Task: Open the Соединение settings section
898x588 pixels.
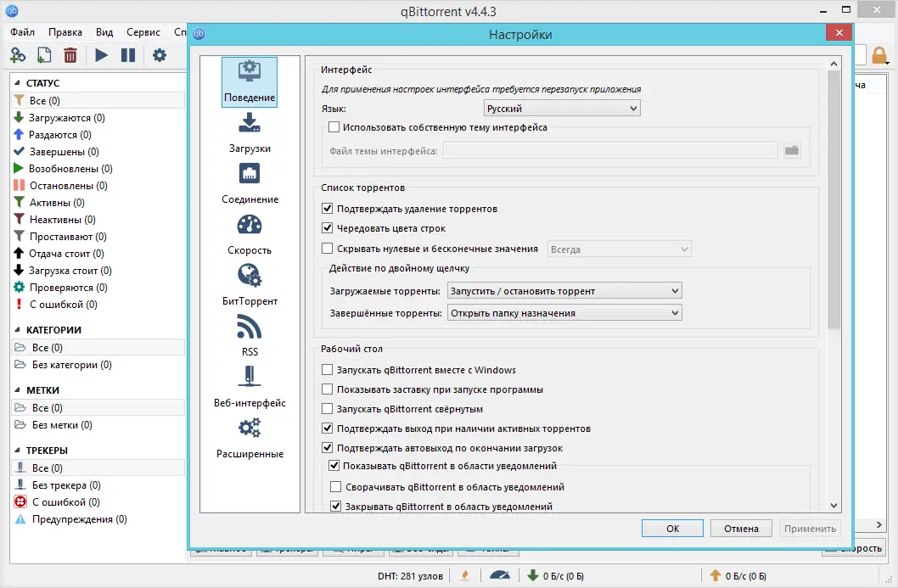Action: pos(250,184)
